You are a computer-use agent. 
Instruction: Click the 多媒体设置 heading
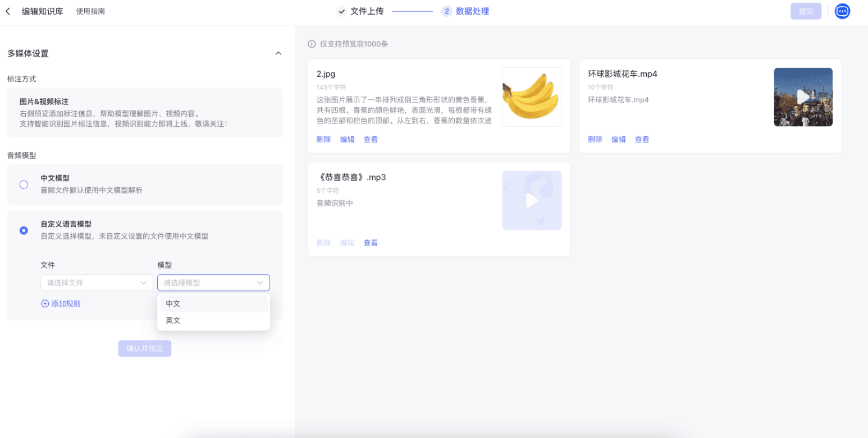tap(28, 53)
